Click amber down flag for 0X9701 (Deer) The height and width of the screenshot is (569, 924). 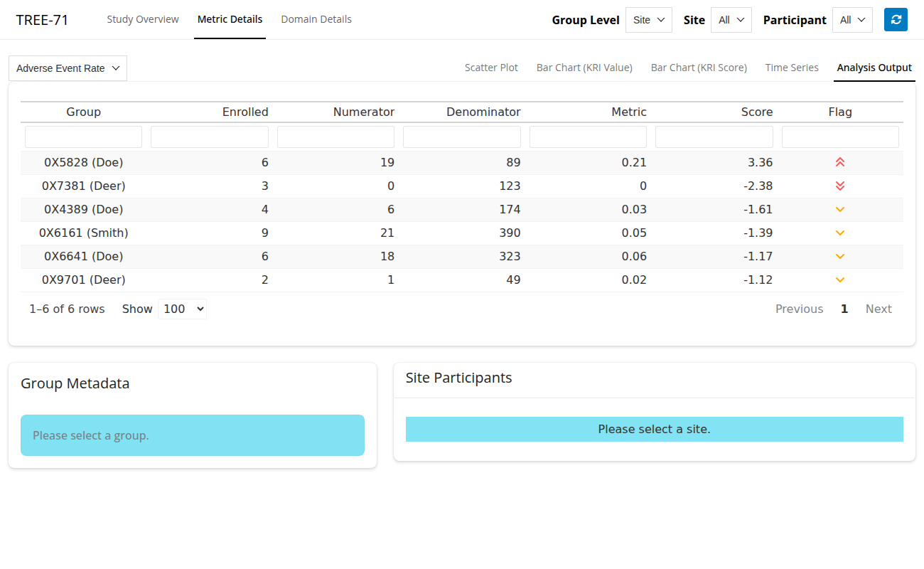click(x=839, y=280)
